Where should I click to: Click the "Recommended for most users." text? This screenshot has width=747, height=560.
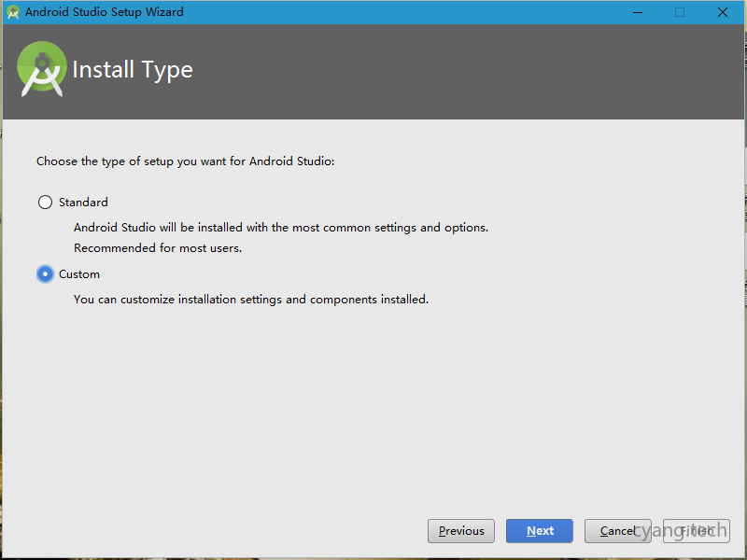158,248
